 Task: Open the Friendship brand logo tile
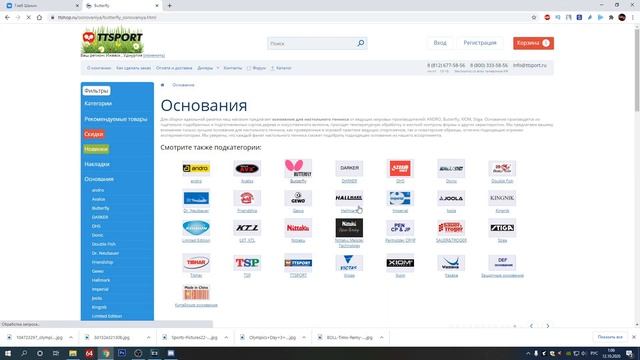point(247,198)
